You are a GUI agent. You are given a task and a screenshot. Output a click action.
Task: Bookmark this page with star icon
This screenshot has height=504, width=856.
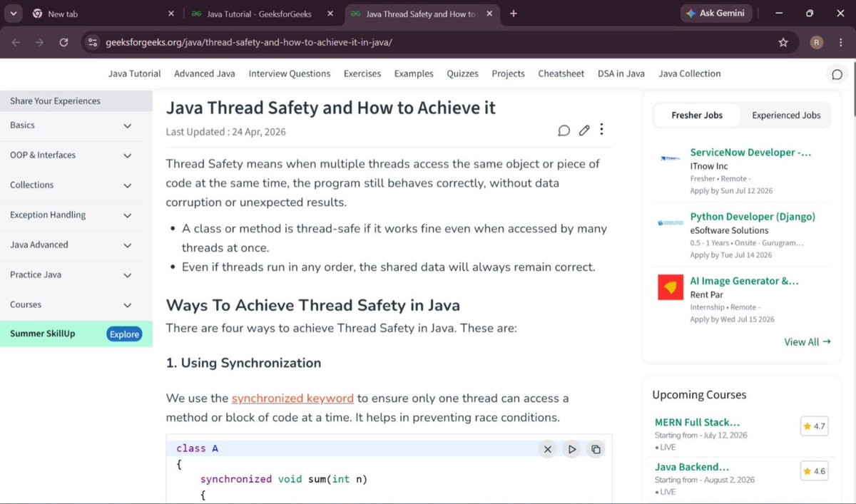pyautogui.click(x=783, y=43)
